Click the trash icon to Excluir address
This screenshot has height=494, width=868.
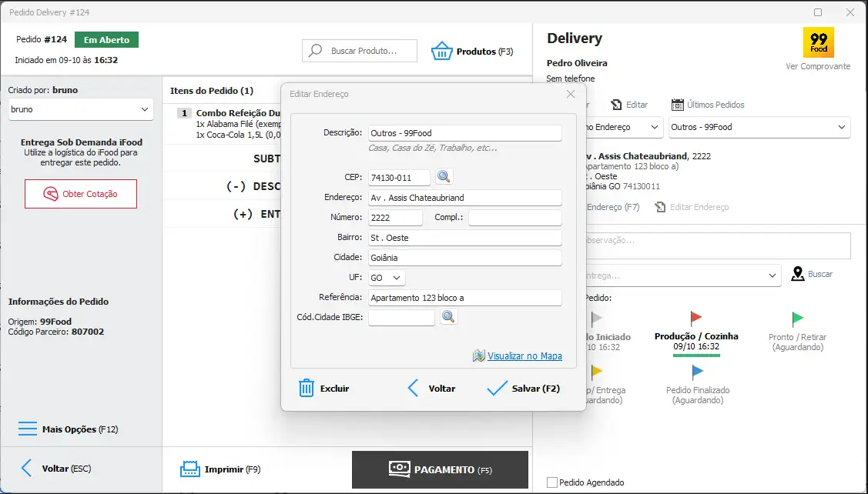pyautogui.click(x=307, y=388)
